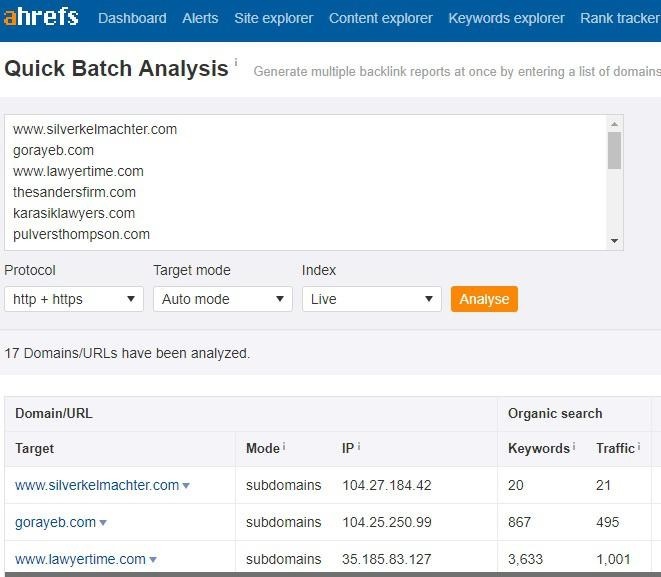Click the Protocol label
Viewport: 661px width, 577px height.
click(30, 270)
